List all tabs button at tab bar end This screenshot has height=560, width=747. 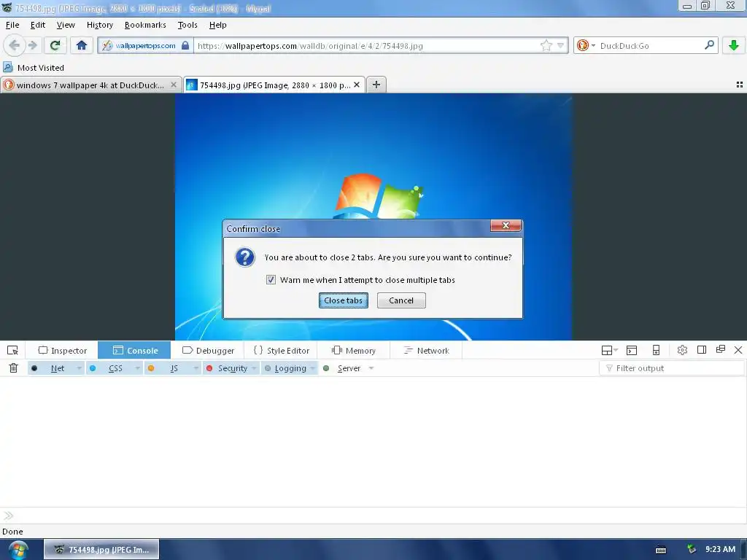coord(740,85)
